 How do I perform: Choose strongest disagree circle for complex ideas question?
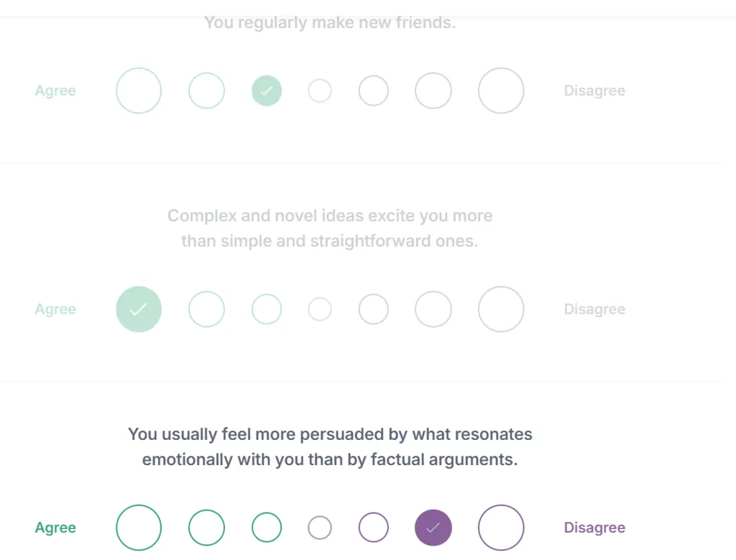point(501,309)
